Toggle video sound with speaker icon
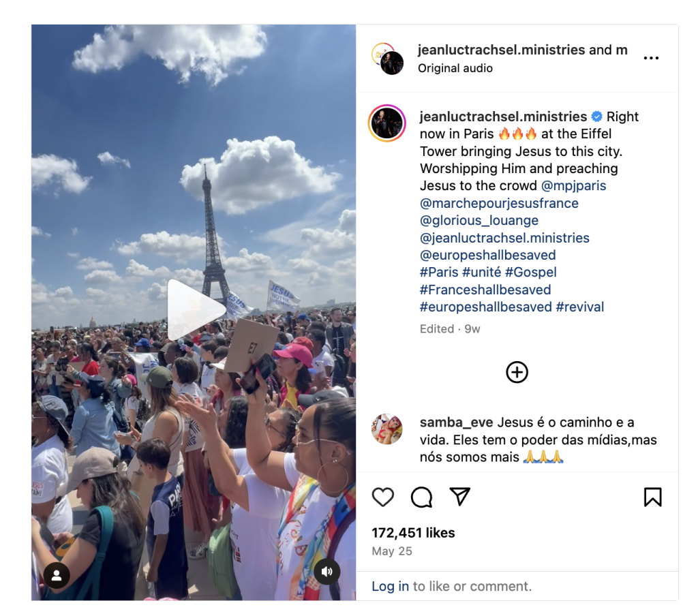 327,572
